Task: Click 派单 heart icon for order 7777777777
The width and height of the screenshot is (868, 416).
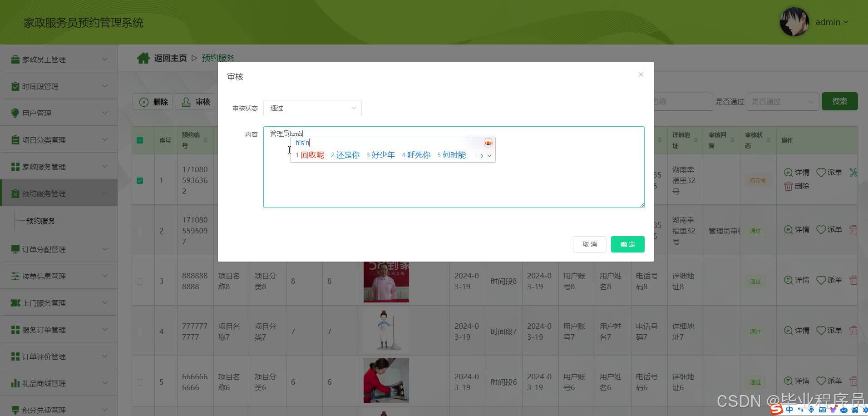Action: [x=821, y=331]
